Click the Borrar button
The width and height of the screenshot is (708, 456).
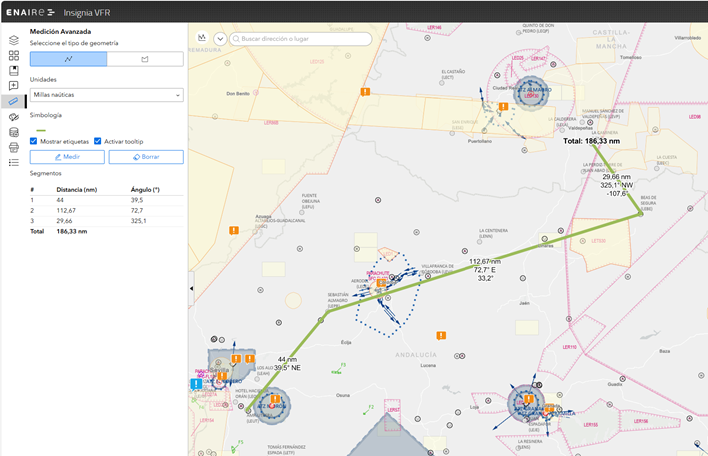pyautogui.click(x=146, y=157)
